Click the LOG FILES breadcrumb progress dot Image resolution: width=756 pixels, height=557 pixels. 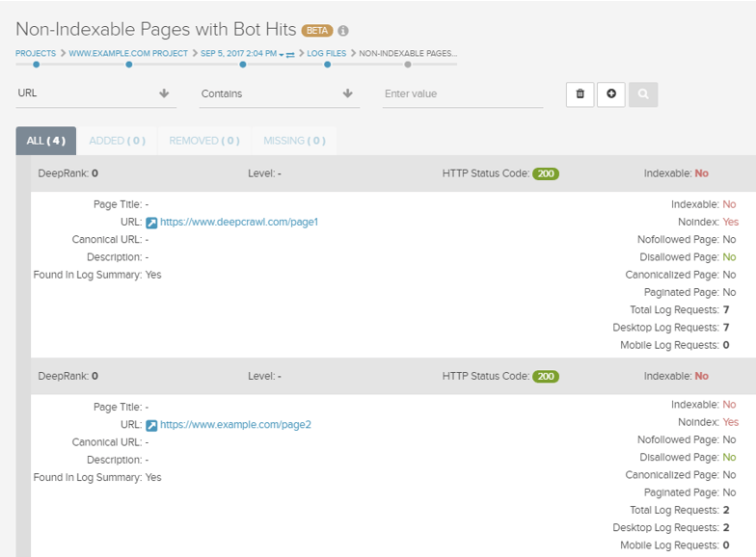pos(328,65)
